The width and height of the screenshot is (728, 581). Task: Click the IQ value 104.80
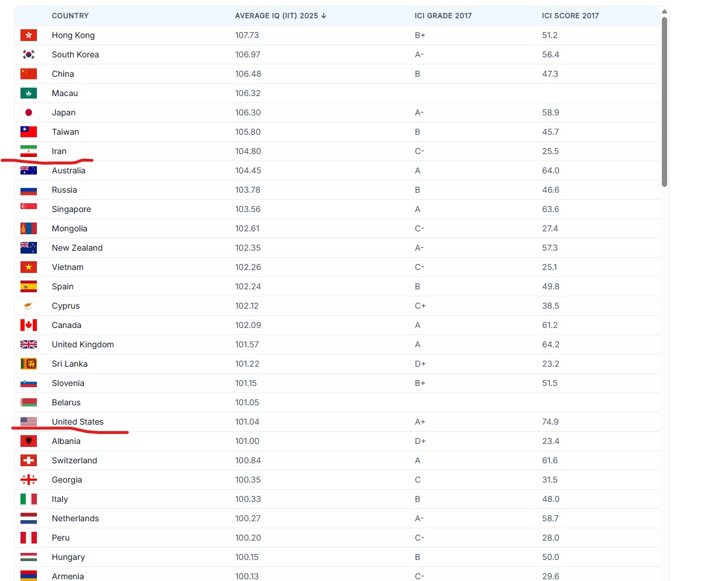[248, 151]
